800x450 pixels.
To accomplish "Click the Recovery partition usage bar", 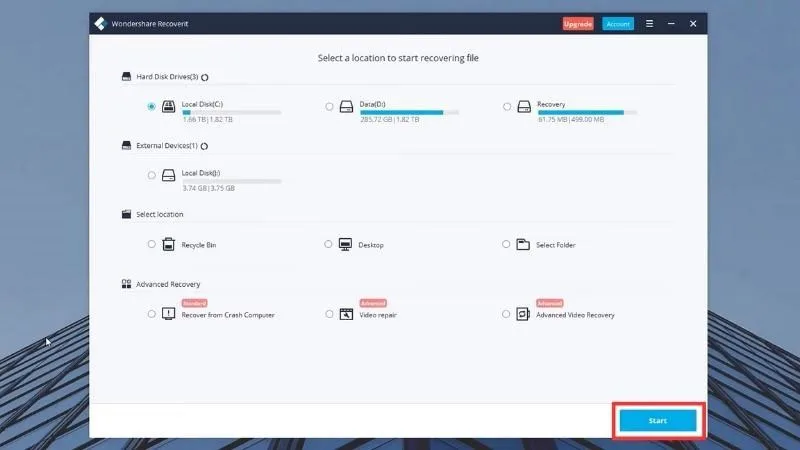I will (587, 112).
